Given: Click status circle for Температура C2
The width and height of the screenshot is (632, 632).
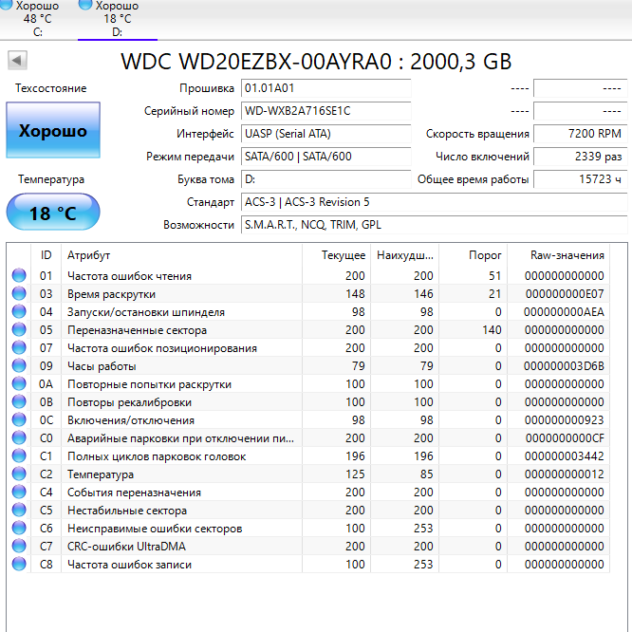Looking at the screenshot, I should coord(19,474).
